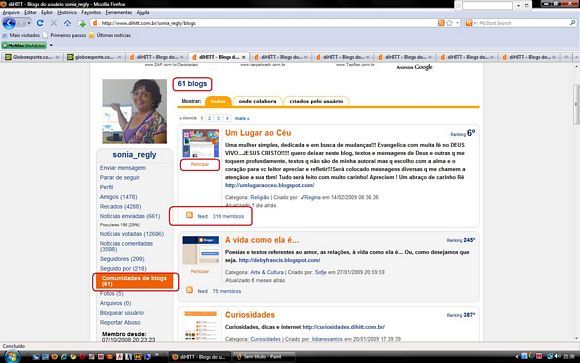The height and width of the screenshot is (363, 580).
Task: Click sonia_regly profile photo
Action: coord(135,111)
